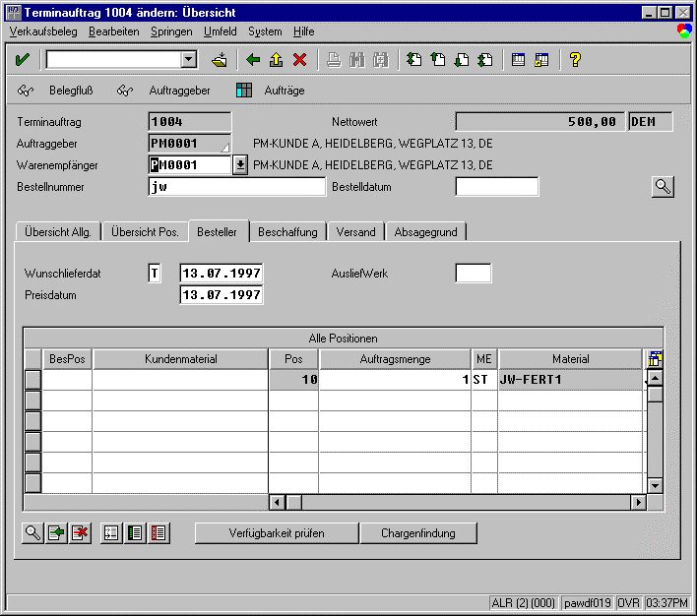Click the Verfügbarkeit prüfen button

276,533
